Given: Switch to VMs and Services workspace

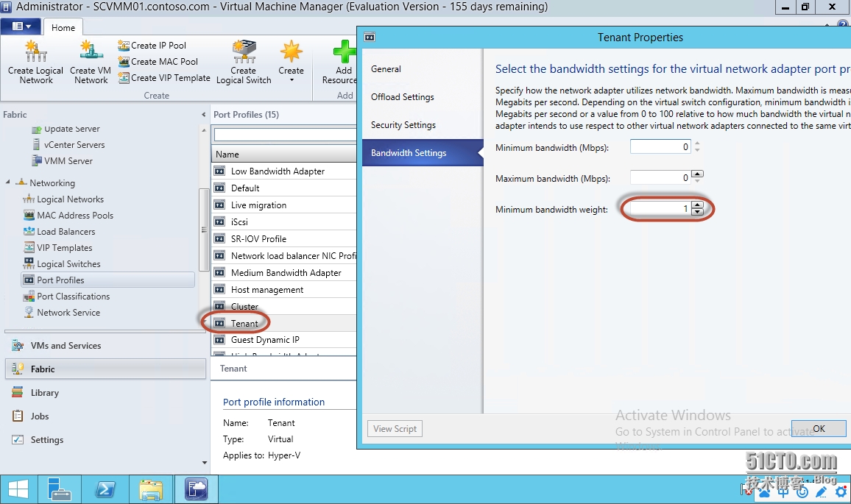Looking at the screenshot, I should pyautogui.click(x=105, y=346).
